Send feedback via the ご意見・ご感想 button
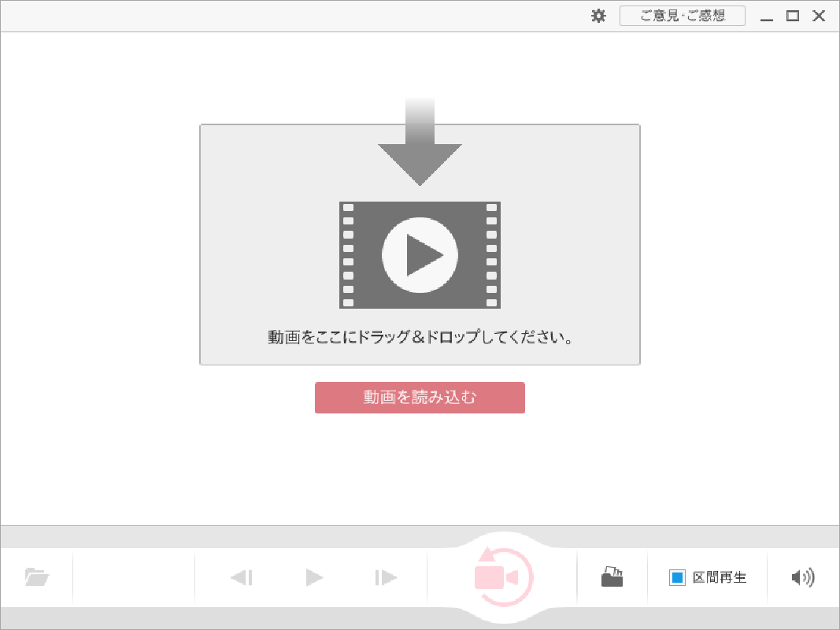840x630 pixels. 682,15
